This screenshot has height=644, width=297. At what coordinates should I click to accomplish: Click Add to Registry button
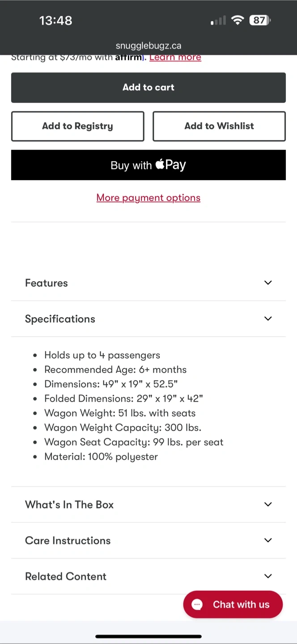pos(77,126)
